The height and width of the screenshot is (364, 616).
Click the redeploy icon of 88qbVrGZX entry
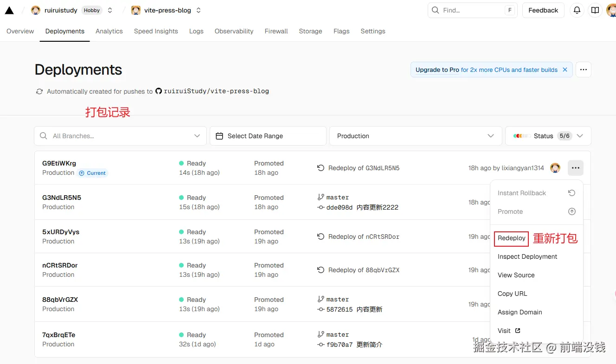coord(321,270)
